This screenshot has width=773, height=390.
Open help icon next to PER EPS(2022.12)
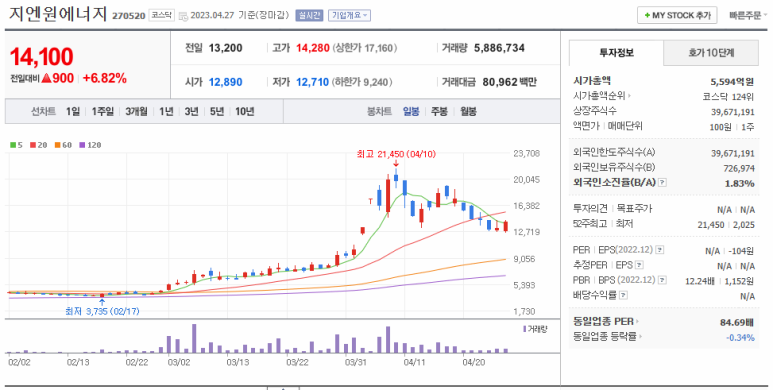pyautogui.click(x=660, y=250)
